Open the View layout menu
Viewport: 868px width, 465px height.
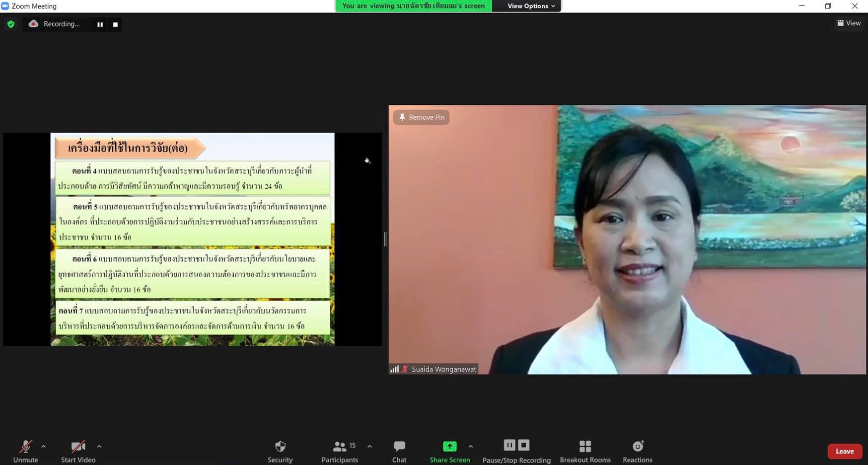pos(849,23)
